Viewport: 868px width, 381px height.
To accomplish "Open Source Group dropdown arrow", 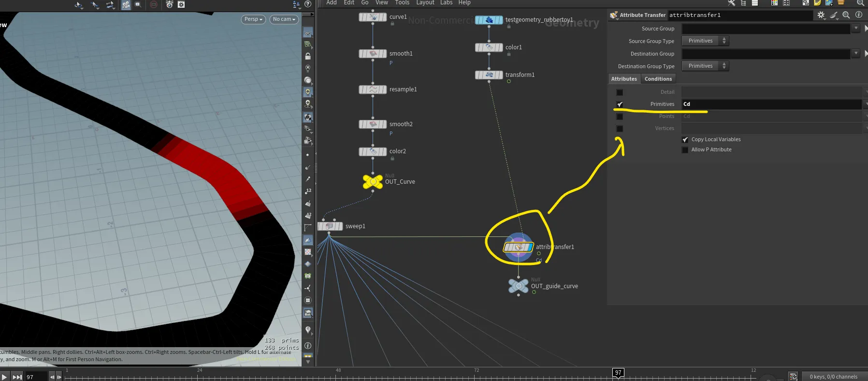I will (x=856, y=29).
